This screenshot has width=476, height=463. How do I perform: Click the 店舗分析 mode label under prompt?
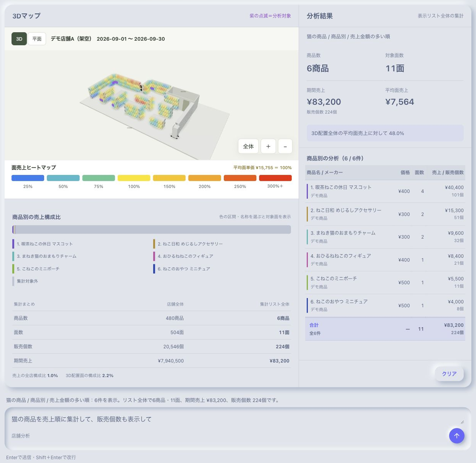[21, 436]
